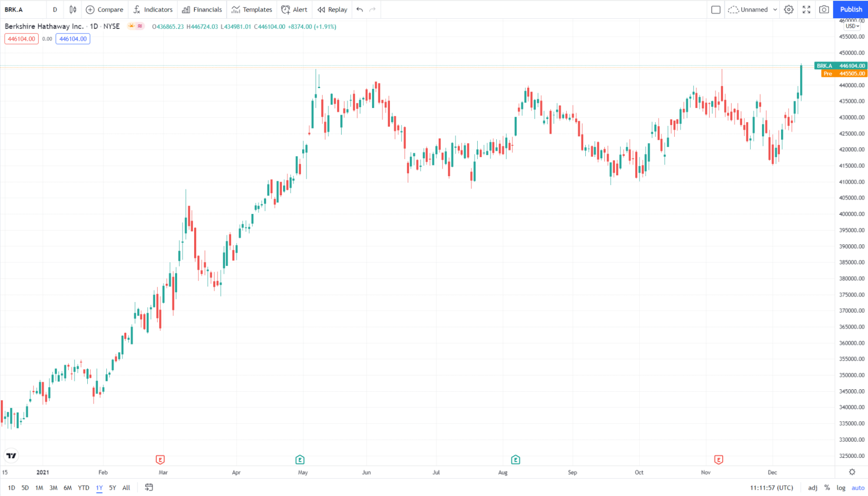Click the red earnings marker near March

tap(160, 460)
